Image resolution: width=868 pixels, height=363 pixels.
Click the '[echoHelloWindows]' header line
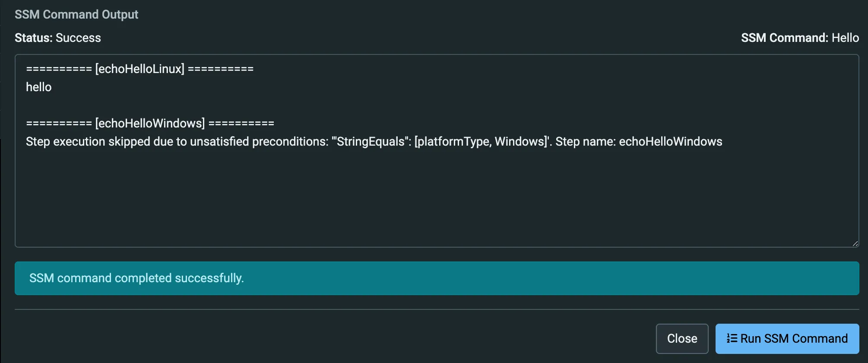pos(150,123)
